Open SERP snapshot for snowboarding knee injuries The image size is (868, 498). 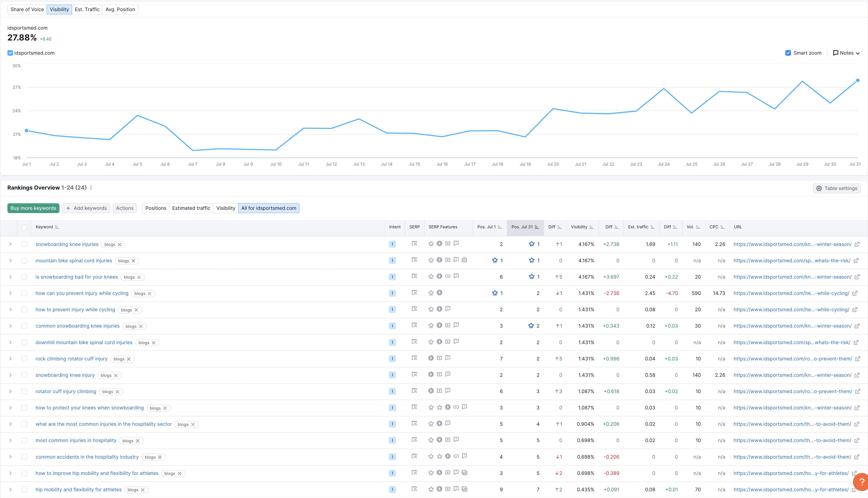pyautogui.click(x=414, y=244)
